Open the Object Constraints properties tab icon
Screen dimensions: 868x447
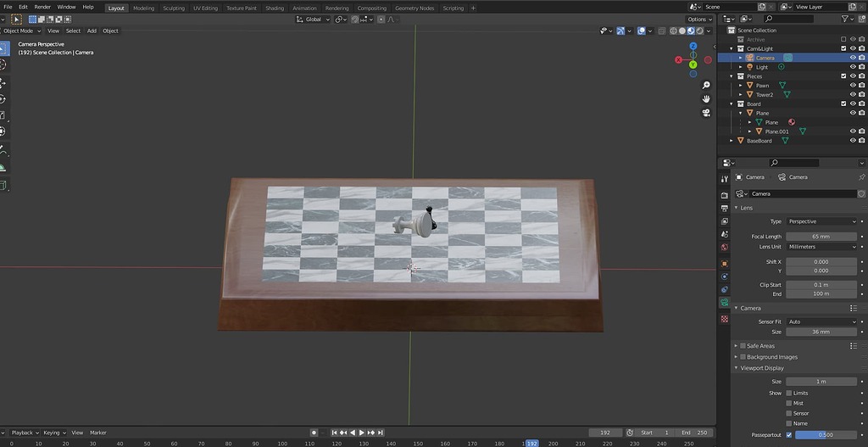[725, 290]
